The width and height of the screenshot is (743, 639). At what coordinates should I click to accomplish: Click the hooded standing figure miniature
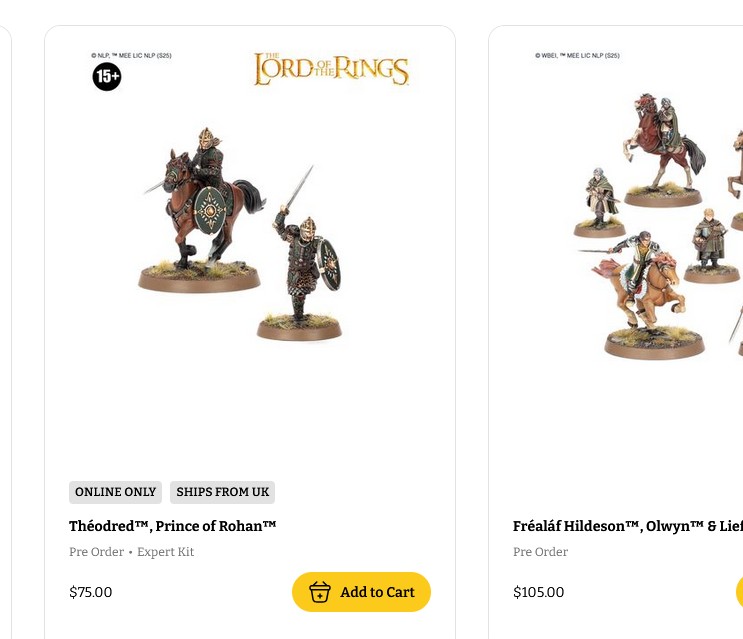[x=599, y=202]
